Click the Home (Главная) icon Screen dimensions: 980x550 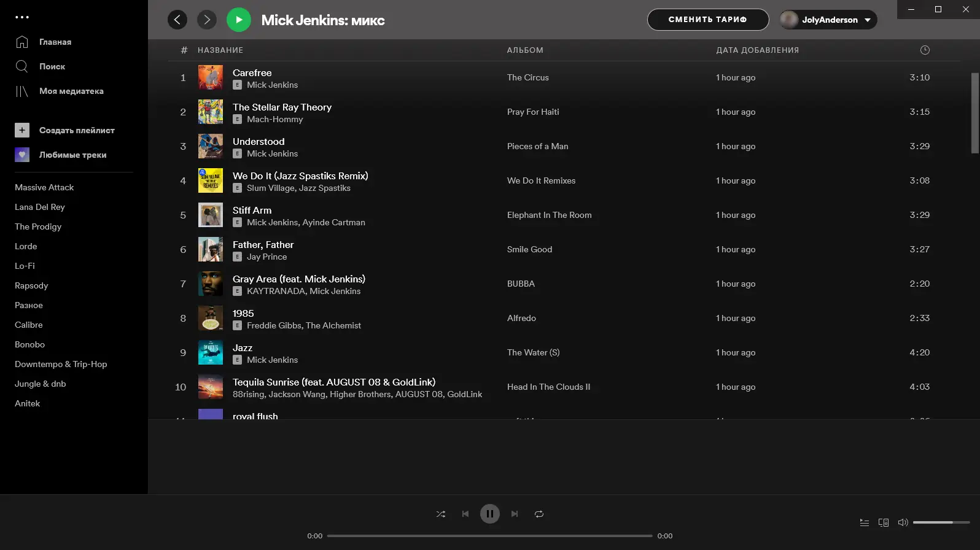(22, 42)
